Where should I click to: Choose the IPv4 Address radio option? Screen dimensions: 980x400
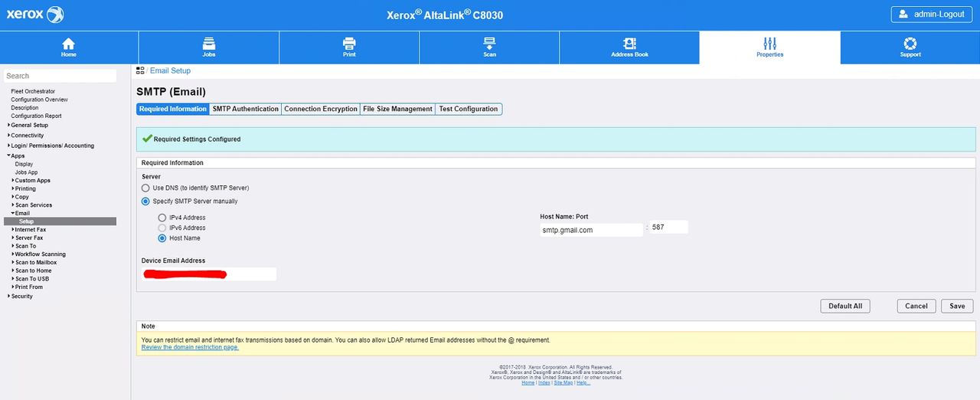click(x=162, y=218)
